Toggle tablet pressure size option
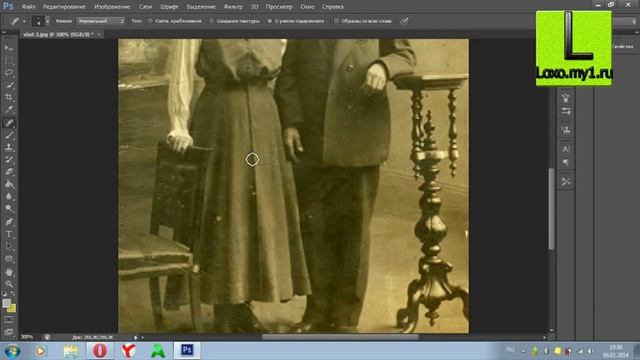The height and width of the screenshot is (360, 640). (404, 21)
